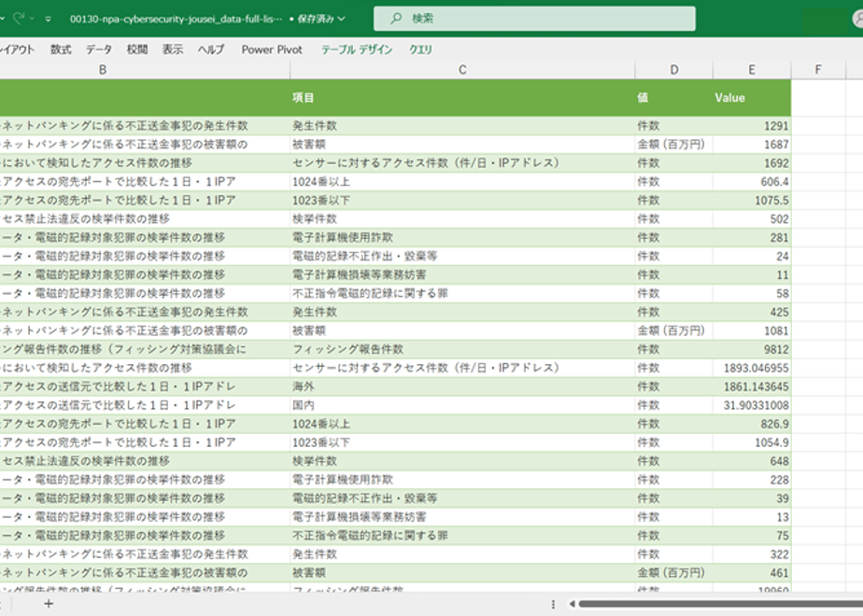Select the cell with value 1291
863x616 pixels.
(752, 126)
